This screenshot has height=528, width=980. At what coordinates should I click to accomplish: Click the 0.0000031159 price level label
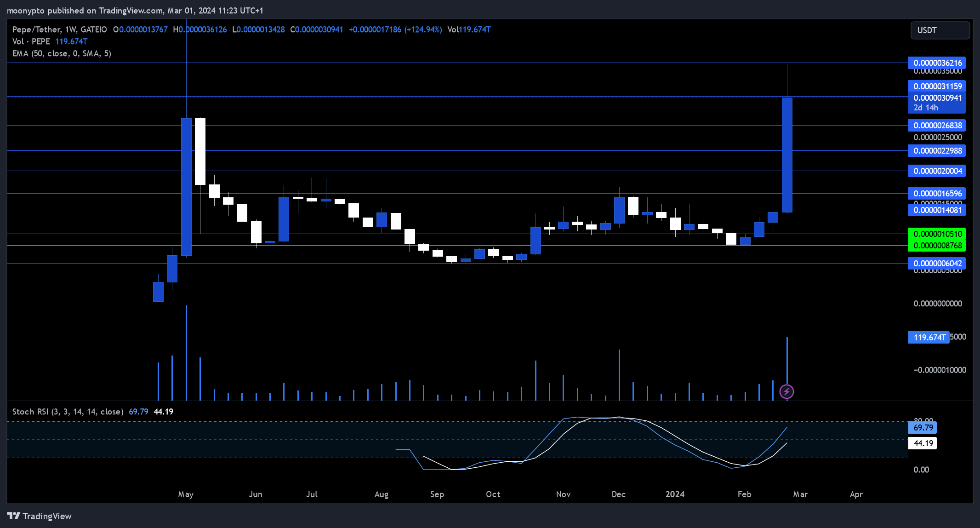[x=937, y=86]
